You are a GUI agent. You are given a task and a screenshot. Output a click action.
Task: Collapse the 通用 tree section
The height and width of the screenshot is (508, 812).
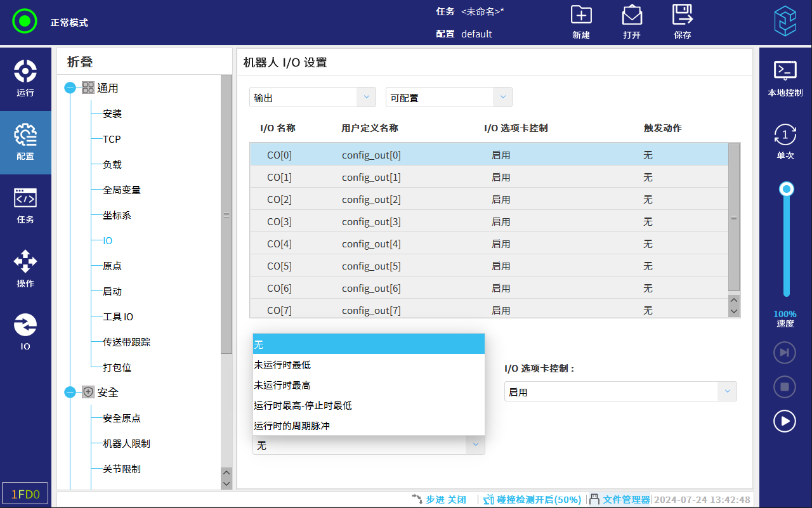(x=70, y=88)
